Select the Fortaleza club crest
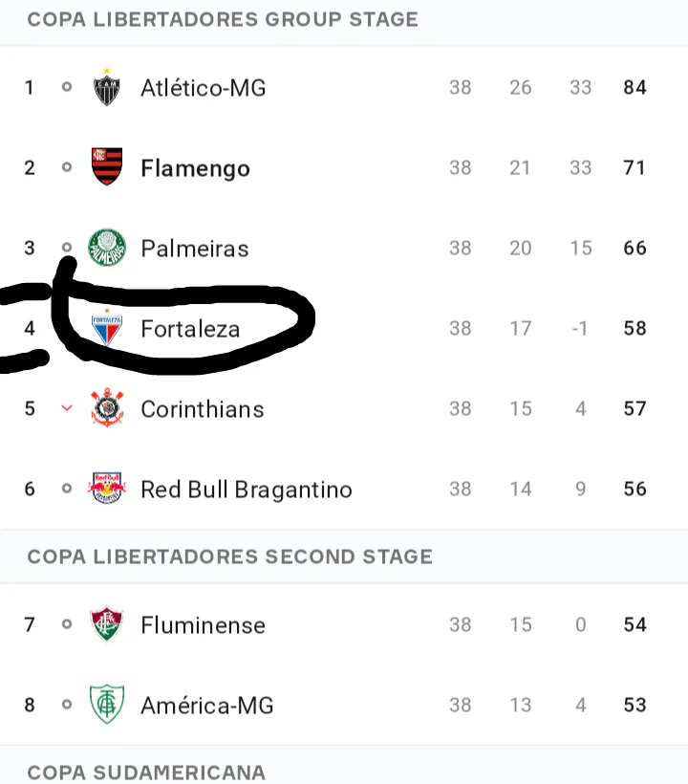 [x=107, y=328]
